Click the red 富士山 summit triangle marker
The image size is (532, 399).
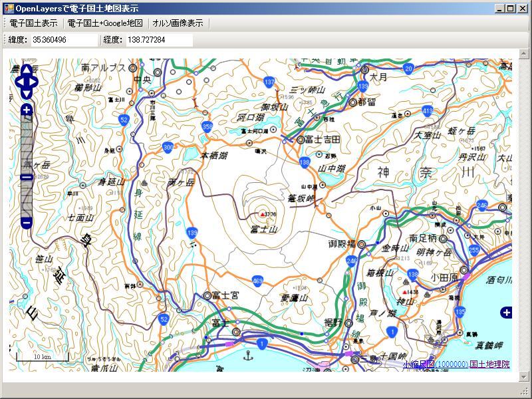pos(262,214)
